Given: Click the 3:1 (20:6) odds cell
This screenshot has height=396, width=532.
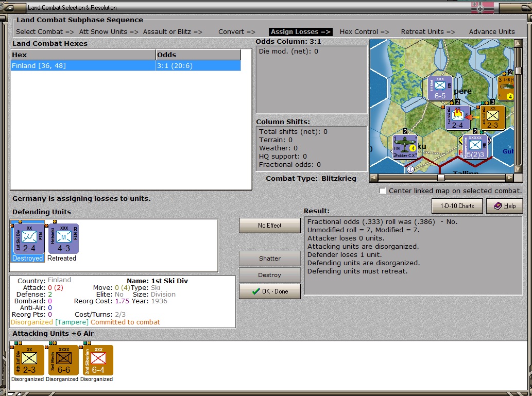Looking at the screenshot, I should click(x=198, y=65).
